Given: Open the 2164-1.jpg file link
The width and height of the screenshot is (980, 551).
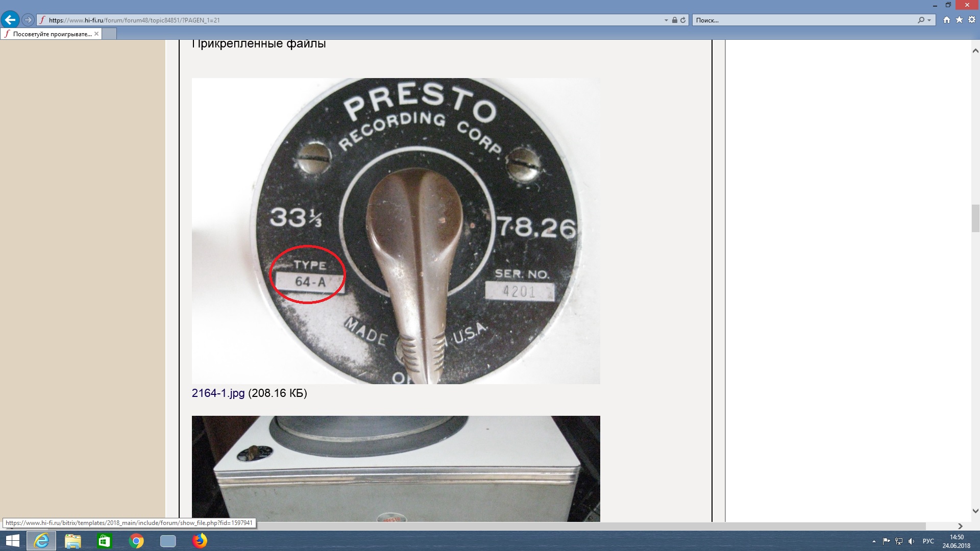Looking at the screenshot, I should pos(218,393).
